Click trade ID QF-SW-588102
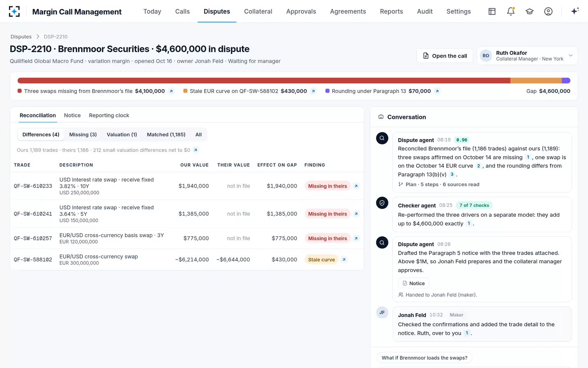The width and height of the screenshot is (588, 368). (x=33, y=260)
